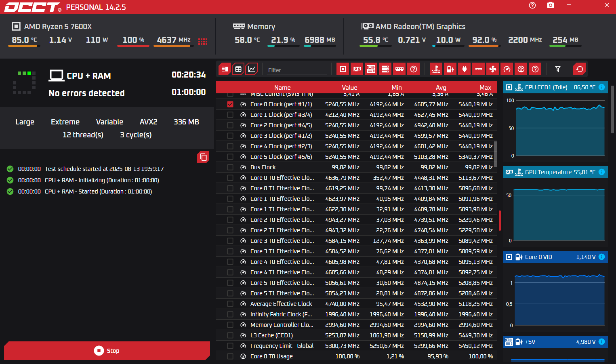Filter sensors by clock speed gauge icon
The width and height of the screenshot is (616, 364).
[507, 69]
